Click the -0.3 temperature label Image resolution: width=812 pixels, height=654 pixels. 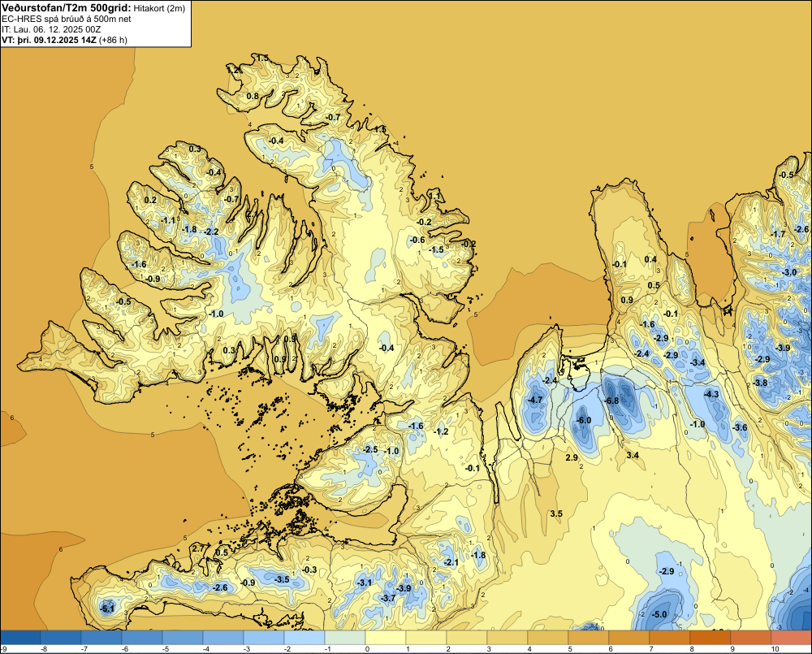click(309, 570)
